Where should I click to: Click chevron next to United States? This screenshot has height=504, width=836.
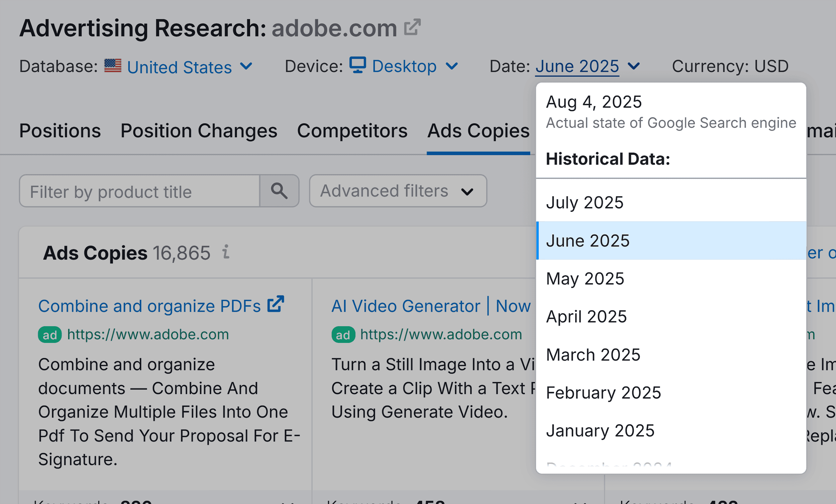point(246,66)
